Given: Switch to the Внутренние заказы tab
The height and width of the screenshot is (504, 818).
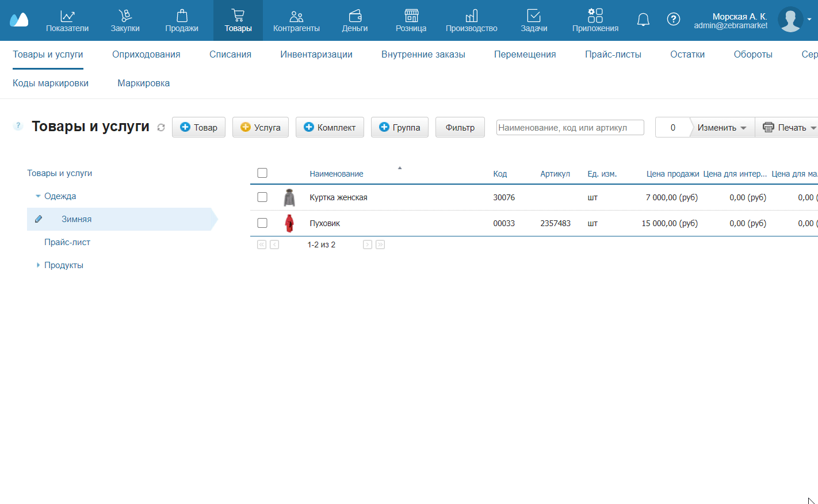Looking at the screenshot, I should pyautogui.click(x=423, y=55).
